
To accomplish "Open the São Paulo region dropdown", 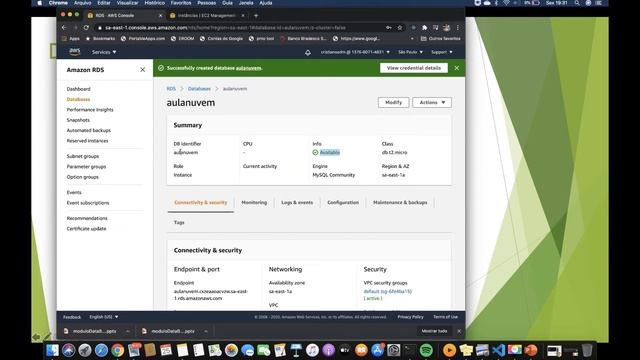I will point(410,52).
